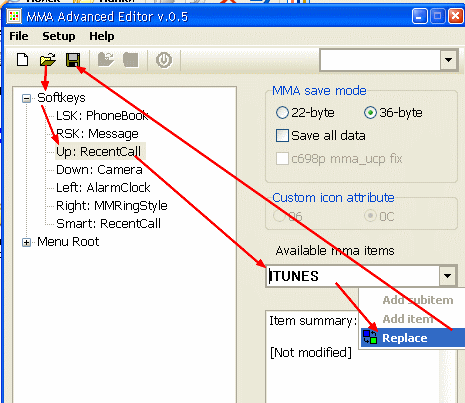Viewport: 465px width, 403px height.
Task: Click inside the ITUNES text field
Action: tap(353, 276)
